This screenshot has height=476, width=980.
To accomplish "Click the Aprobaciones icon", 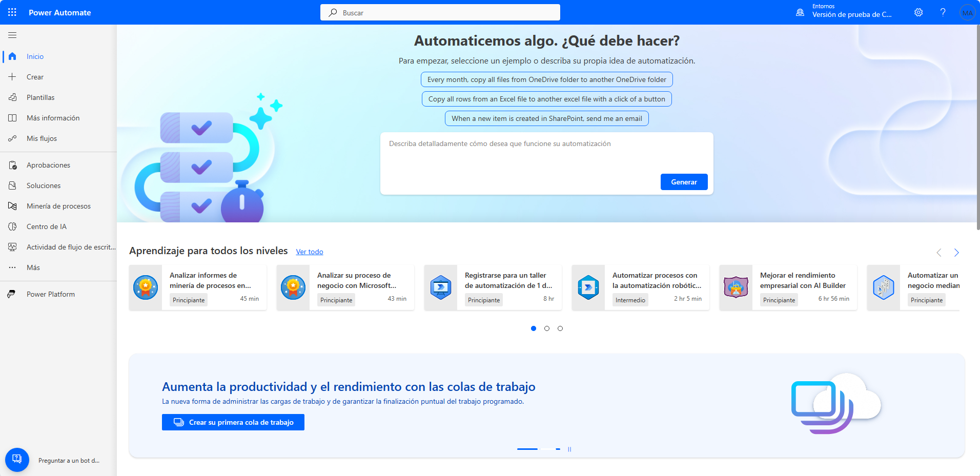I will [12, 165].
